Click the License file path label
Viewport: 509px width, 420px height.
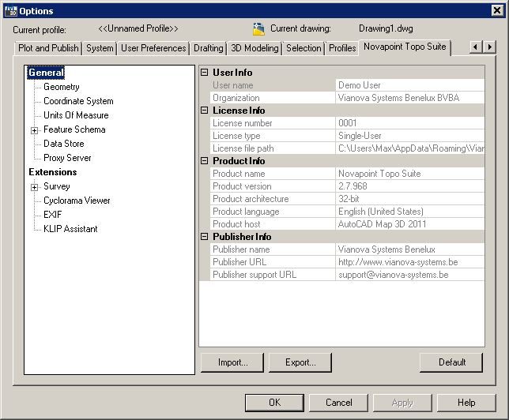pyautogui.click(x=243, y=148)
